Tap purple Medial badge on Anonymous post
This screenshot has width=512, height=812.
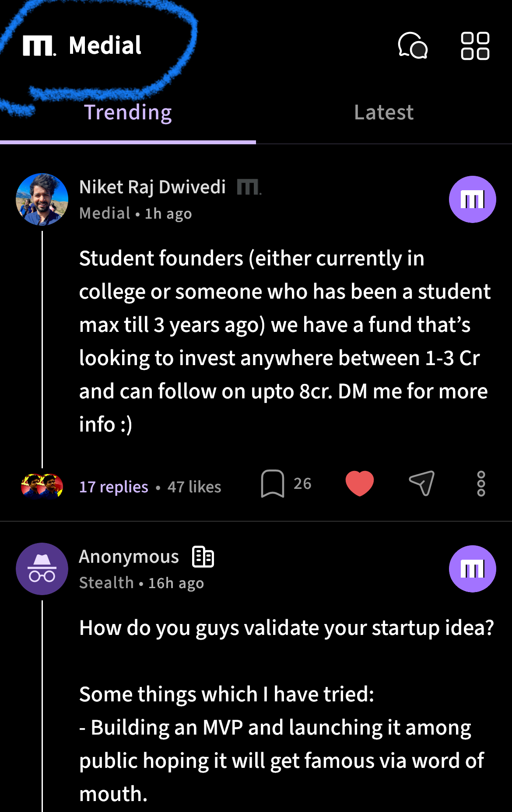point(472,569)
